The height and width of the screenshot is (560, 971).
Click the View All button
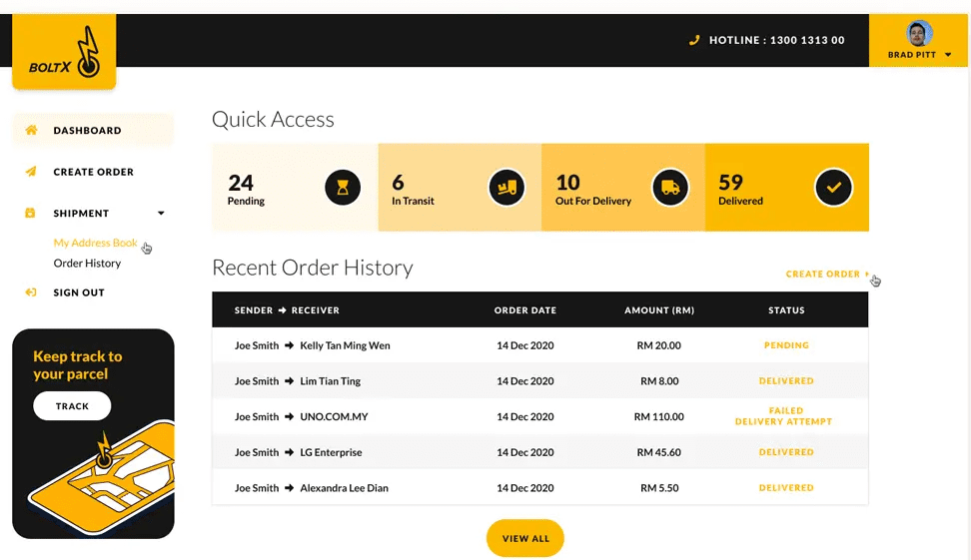pyautogui.click(x=525, y=538)
